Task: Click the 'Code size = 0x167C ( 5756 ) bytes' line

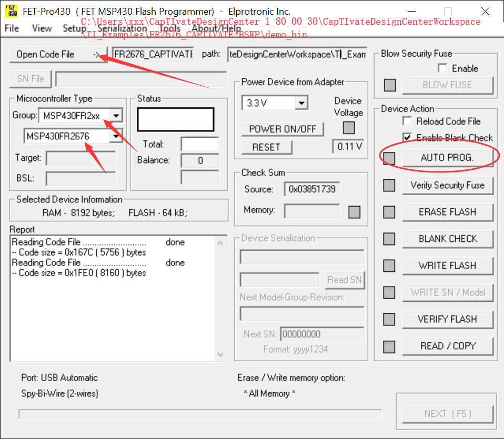Action: pyautogui.click(x=79, y=252)
